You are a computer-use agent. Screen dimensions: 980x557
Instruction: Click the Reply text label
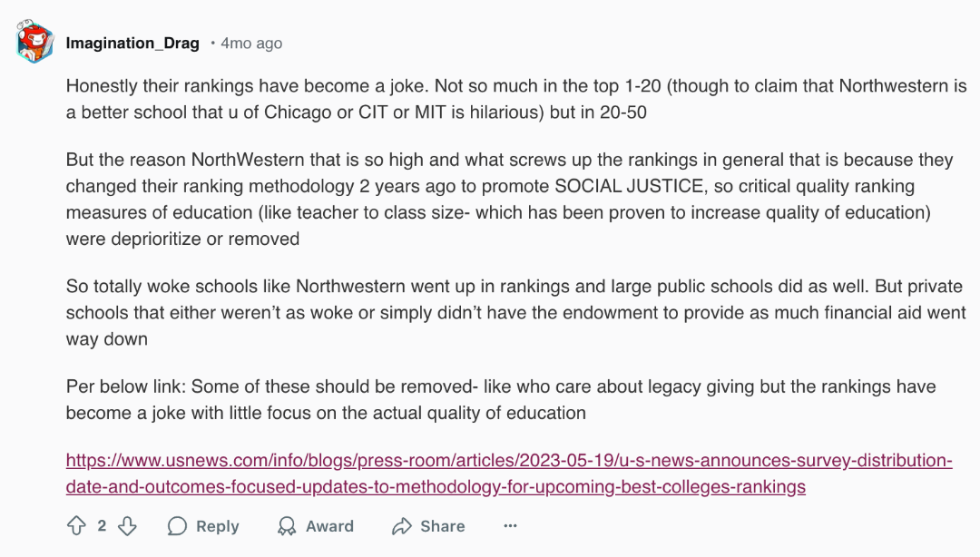click(x=218, y=526)
